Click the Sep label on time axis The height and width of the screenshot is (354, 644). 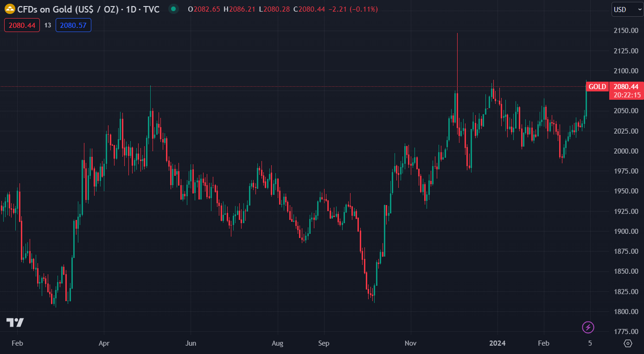(x=324, y=343)
